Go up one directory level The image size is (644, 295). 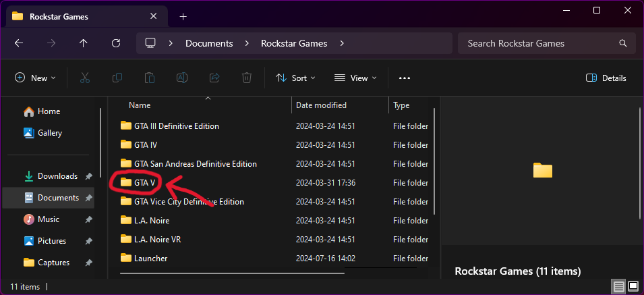pyautogui.click(x=84, y=43)
